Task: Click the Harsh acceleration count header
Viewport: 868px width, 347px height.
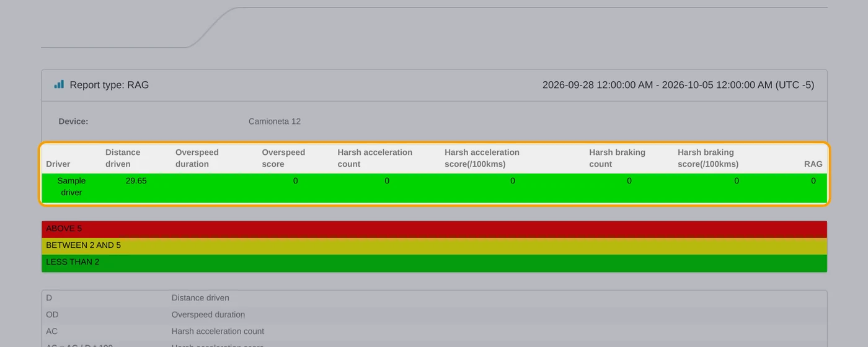Action: tap(375, 158)
